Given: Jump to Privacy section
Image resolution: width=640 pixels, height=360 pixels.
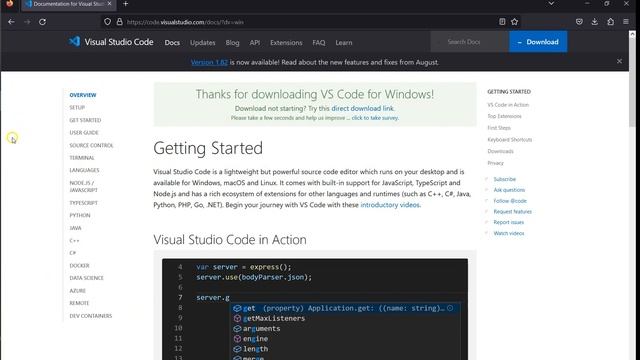Looking at the screenshot, I should [x=496, y=163].
